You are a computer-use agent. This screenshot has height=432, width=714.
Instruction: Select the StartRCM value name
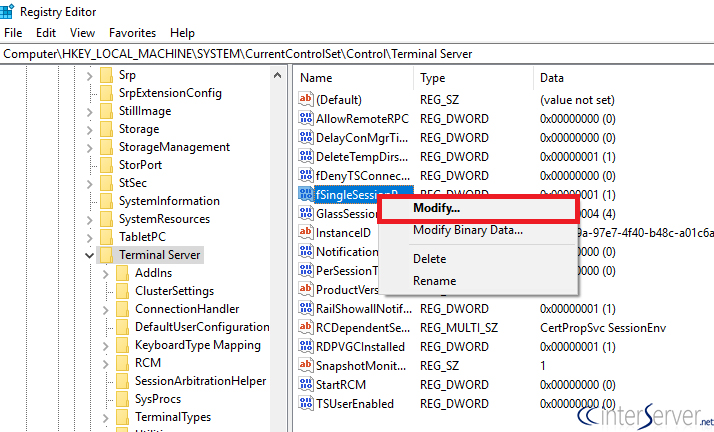(x=341, y=385)
